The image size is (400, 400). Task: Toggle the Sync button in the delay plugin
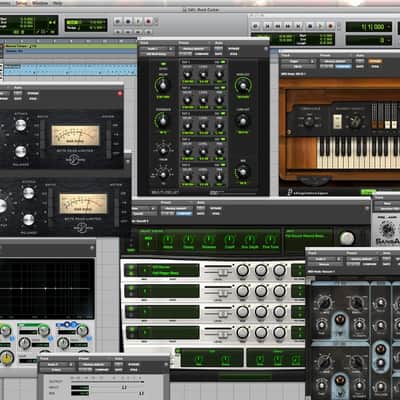coord(163,64)
